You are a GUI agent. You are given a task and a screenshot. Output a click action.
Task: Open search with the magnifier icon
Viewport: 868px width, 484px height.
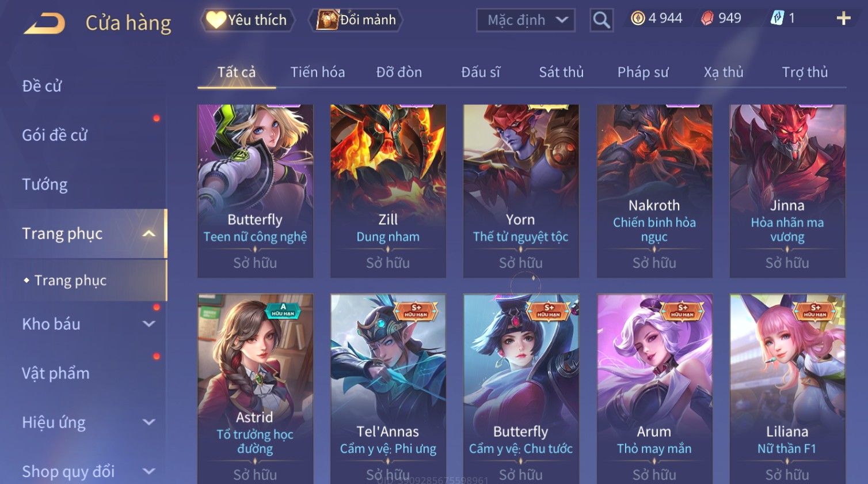pos(601,20)
